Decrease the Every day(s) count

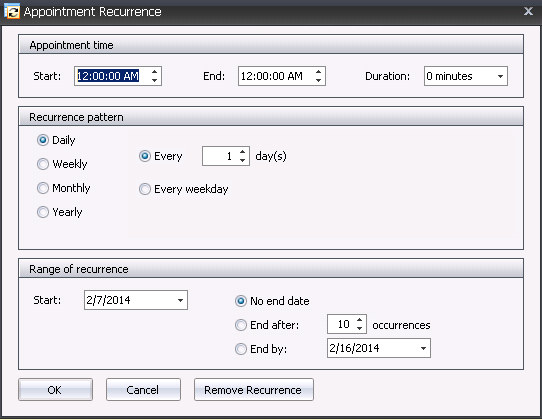click(x=242, y=160)
